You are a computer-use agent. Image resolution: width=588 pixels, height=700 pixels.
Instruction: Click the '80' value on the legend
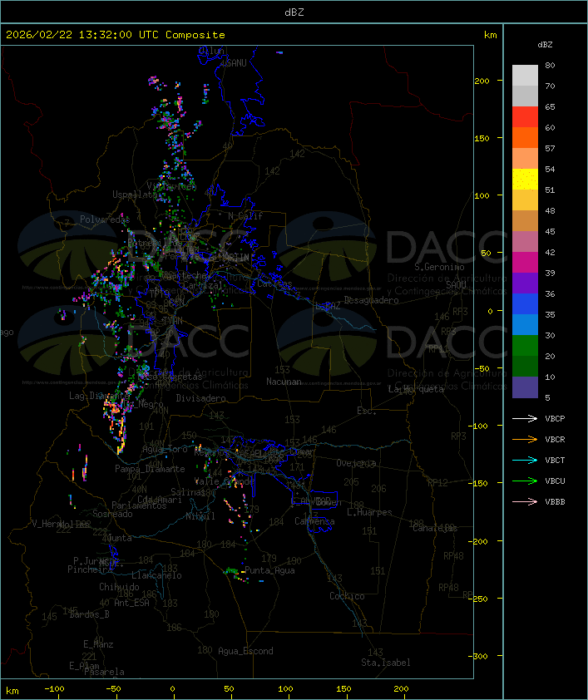pyautogui.click(x=550, y=65)
